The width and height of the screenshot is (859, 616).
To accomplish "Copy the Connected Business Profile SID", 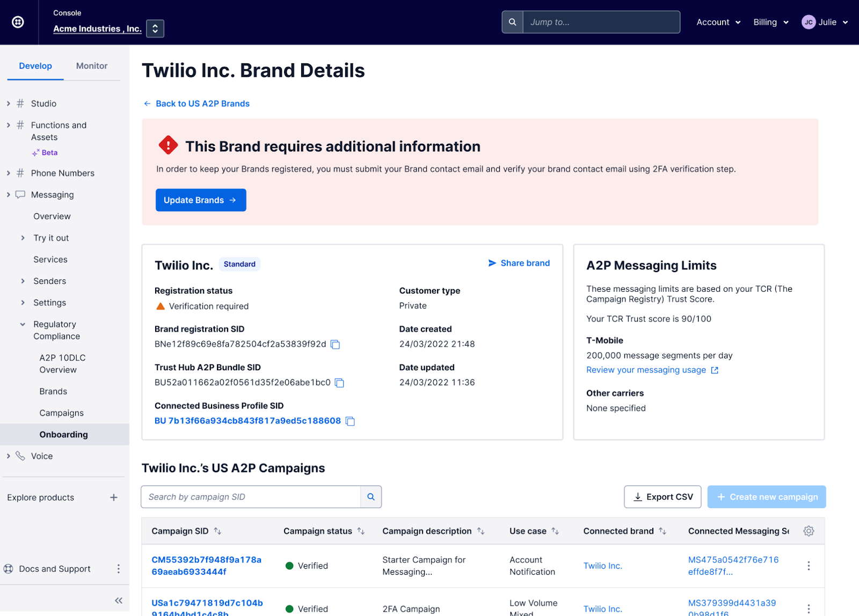I will 350,421.
